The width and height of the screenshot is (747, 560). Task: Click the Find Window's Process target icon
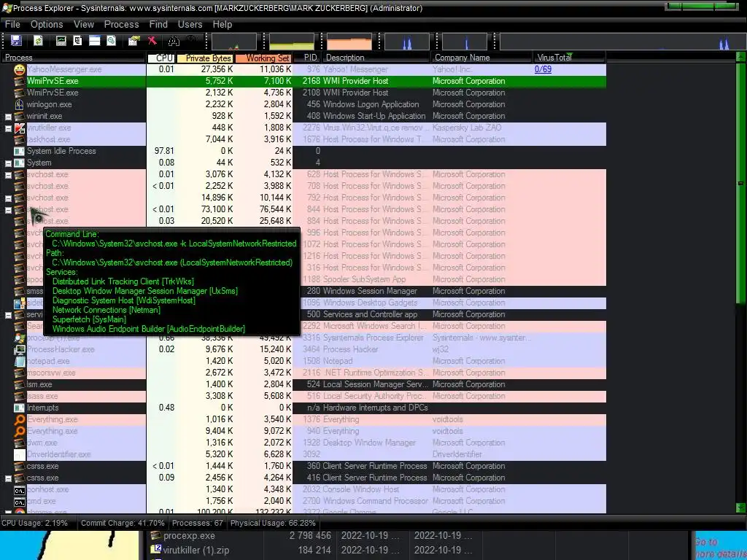point(191,41)
